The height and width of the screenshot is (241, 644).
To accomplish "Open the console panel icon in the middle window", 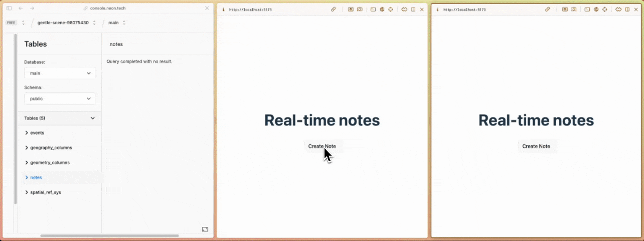I will (373, 10).
